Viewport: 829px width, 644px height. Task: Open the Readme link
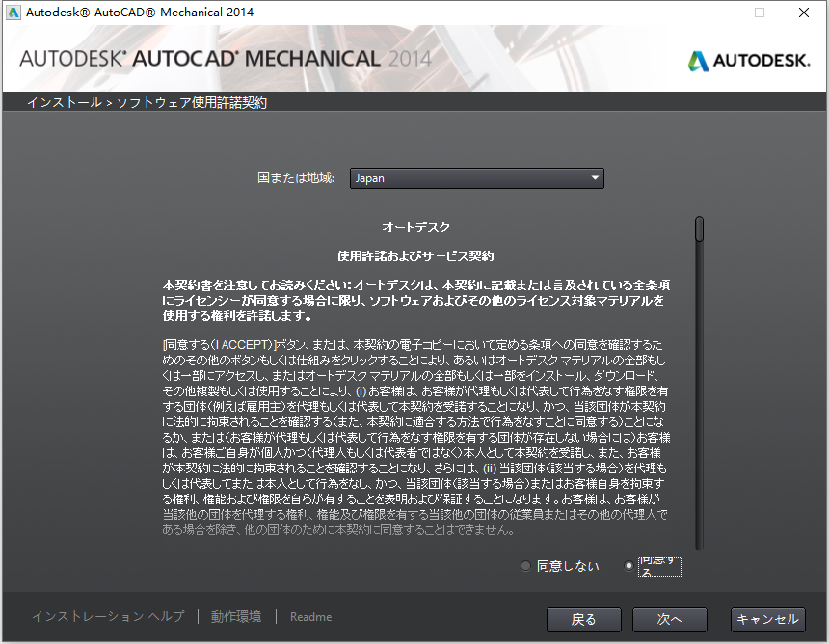tap(310, 616)
